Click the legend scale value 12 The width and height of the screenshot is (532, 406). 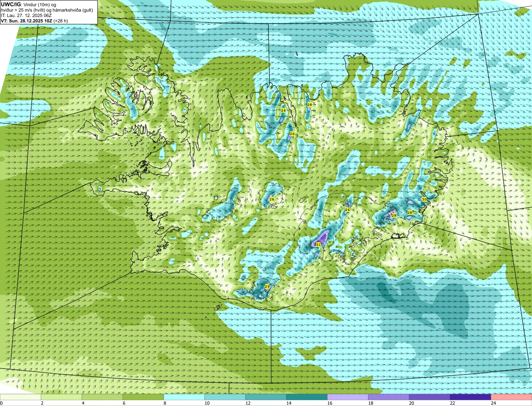[x=248, y=403]
